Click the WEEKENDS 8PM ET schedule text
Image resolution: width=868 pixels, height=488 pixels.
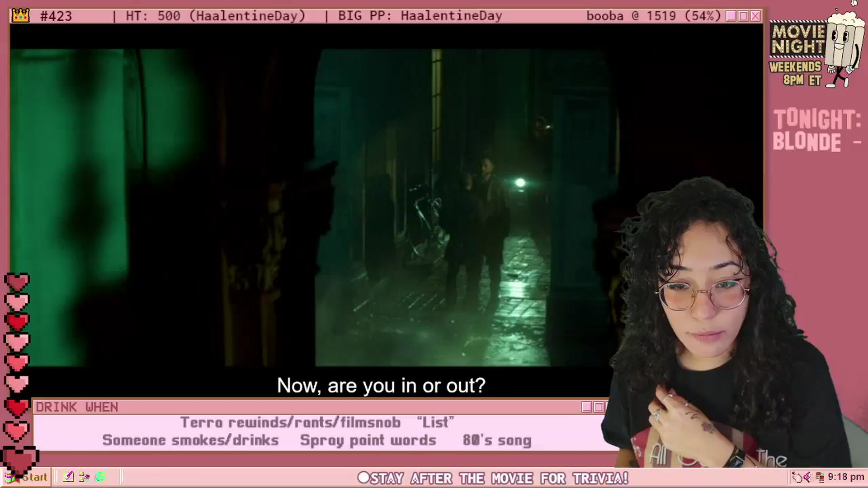click(796, 74)
